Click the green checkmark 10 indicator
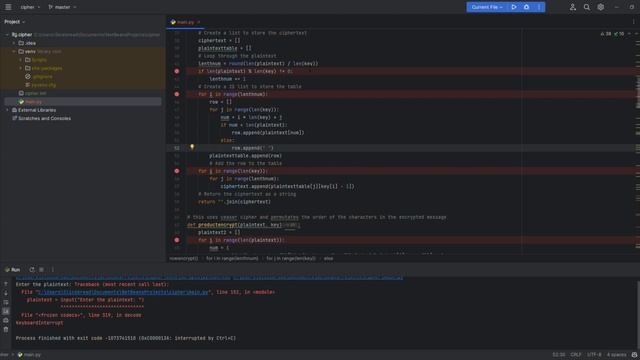The width and height of the screenshot is (640, 360). point(619,34)
